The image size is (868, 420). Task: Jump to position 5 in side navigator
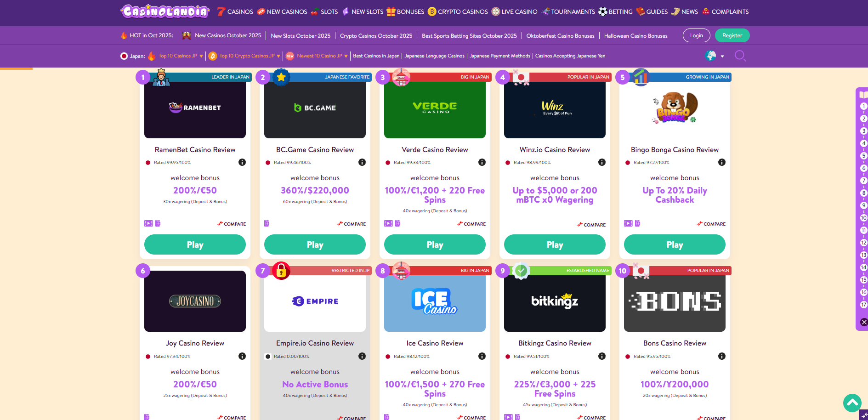coord(864,156)
